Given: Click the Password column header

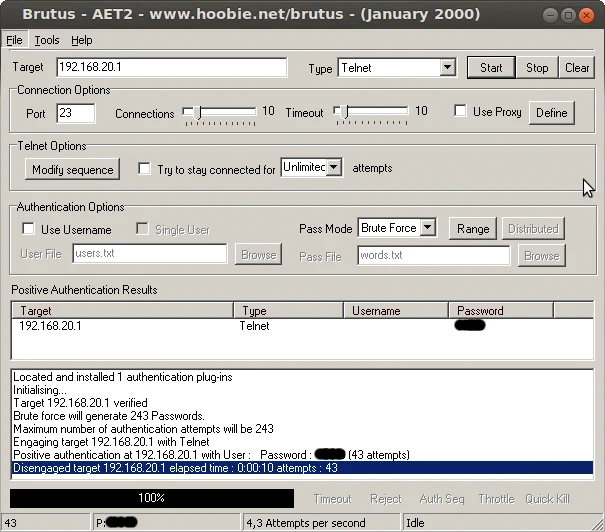Looking at the screenshot, I should [x=501, y=311].
